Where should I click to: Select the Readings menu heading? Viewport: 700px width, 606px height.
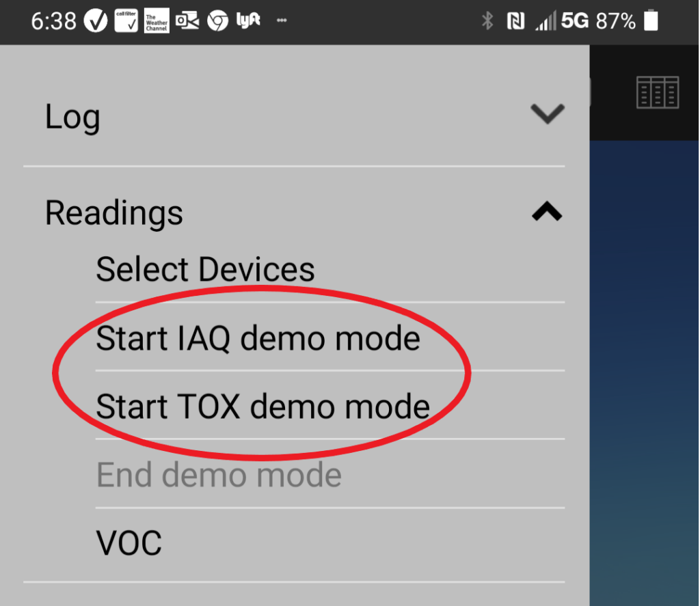[114, 213]
